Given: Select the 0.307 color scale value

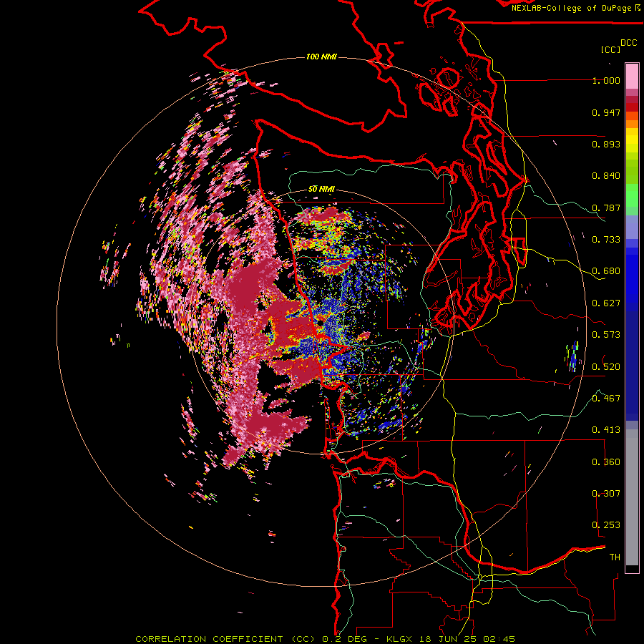Looking at the screenshot, I should tap(606, 494).
